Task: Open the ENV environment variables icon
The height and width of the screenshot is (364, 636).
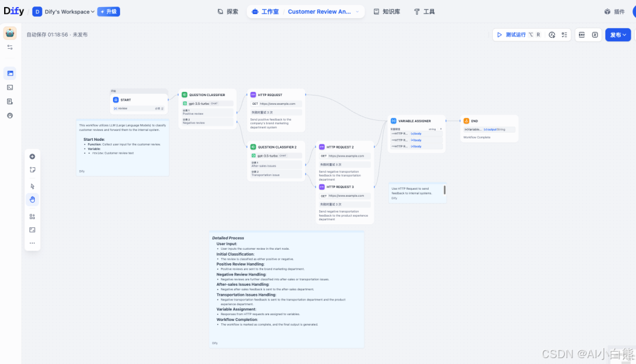Action: (x=582, y=35)
